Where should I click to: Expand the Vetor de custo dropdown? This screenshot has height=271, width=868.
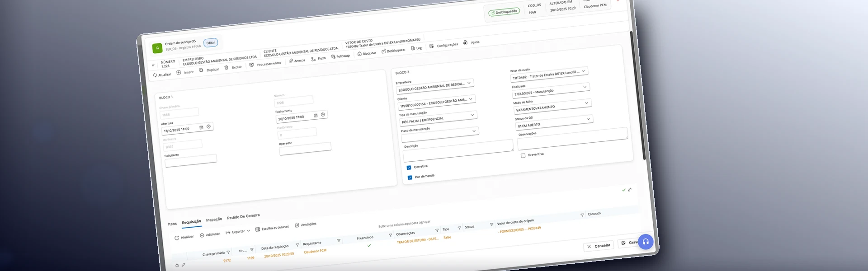coord(584,71)
